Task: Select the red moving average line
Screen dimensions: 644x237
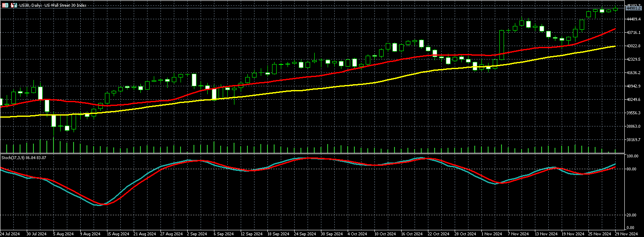Action: [293, 80]
